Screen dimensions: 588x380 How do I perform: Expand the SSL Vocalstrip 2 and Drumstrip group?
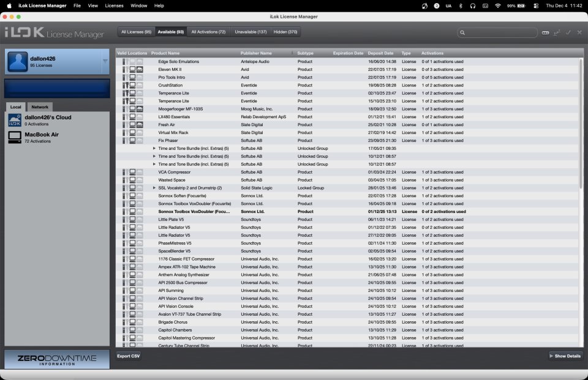click(x=155, y=187)
